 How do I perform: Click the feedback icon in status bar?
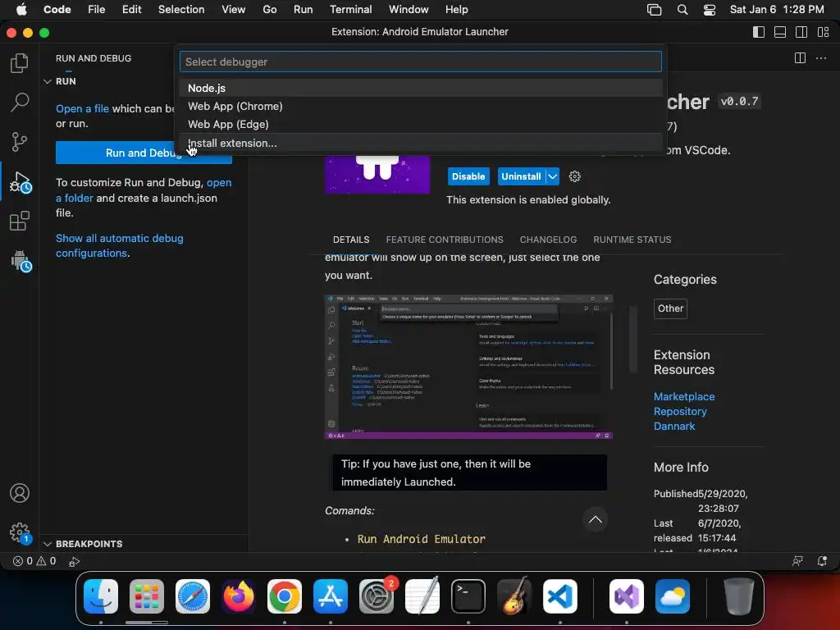pos(797,561)
